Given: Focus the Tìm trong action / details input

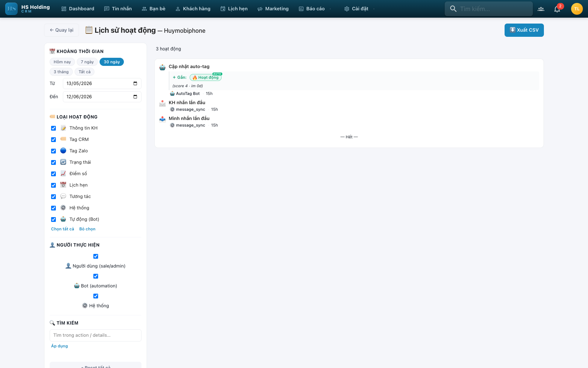Looking at the screenshot, I should coord(96,335).
